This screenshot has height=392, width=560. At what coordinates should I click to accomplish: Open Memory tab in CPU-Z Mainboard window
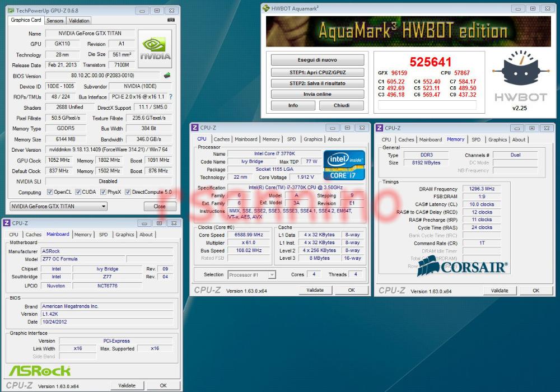pyautogui.click(x=83, y=235)
